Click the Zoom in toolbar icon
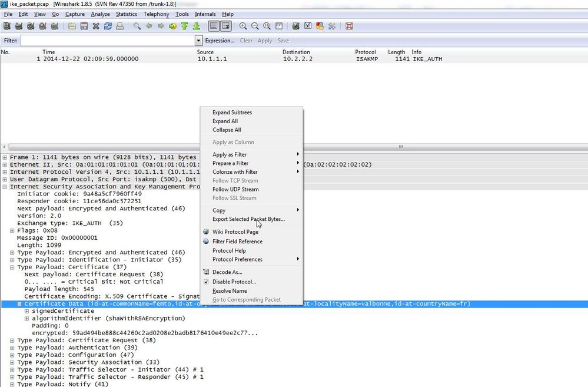Viewport: 588px width, 387px height. click(x=243, y=26)
